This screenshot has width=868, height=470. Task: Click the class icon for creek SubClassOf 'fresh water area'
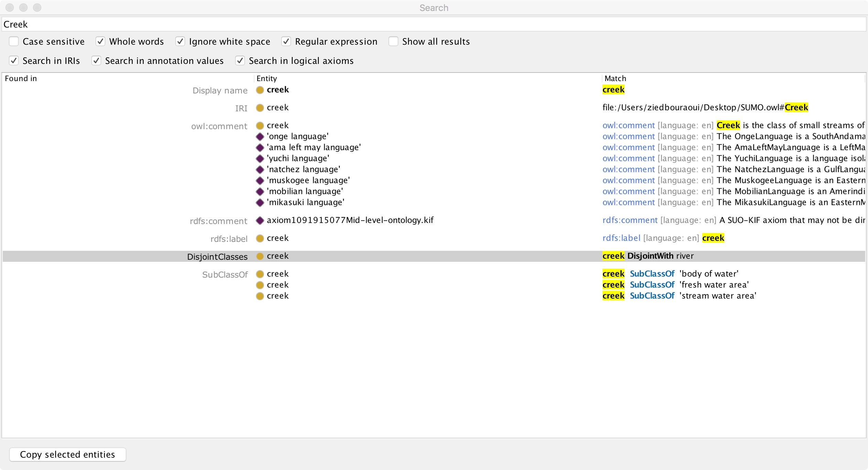point(260,285)
